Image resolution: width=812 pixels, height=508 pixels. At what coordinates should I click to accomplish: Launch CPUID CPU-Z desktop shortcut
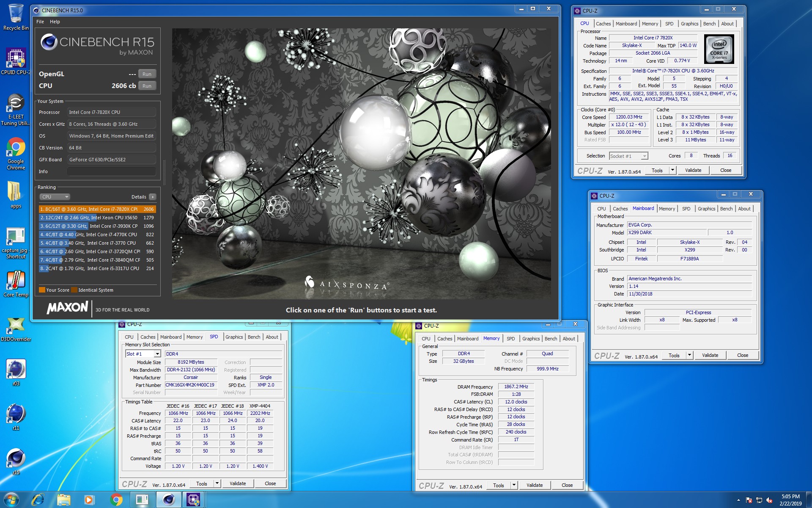pos(16,61)
